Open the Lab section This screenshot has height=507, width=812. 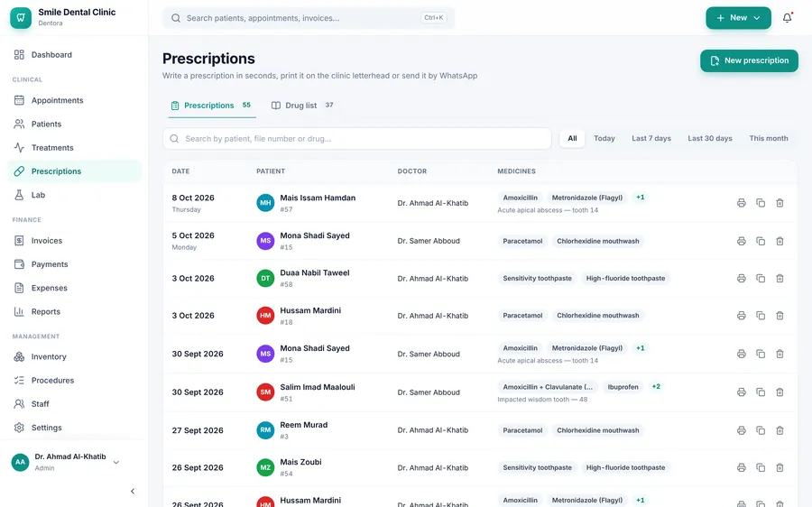coord(74,195)
